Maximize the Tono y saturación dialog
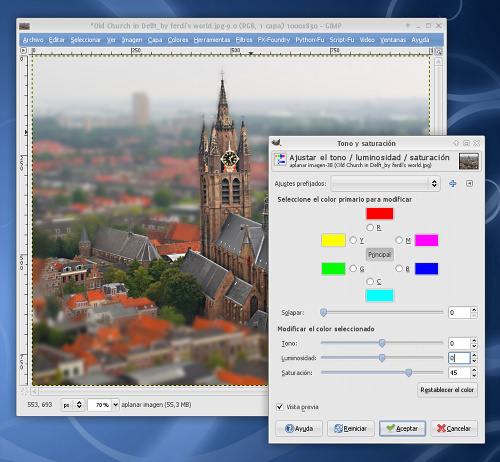 (x=466, y=143)
